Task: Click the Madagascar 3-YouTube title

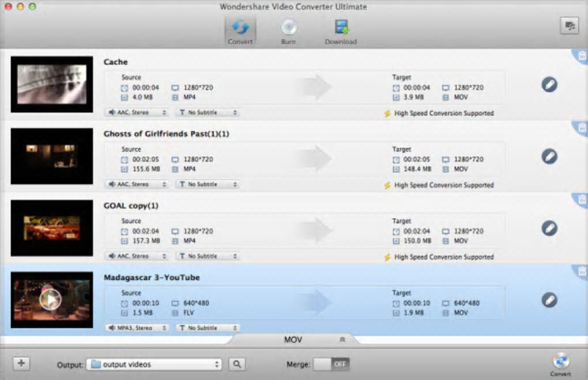Action: coord(152,278)
